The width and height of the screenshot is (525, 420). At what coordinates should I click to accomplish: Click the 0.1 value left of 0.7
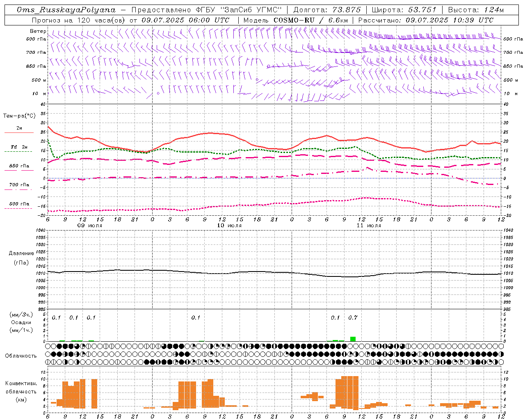(x=336, y=317)
